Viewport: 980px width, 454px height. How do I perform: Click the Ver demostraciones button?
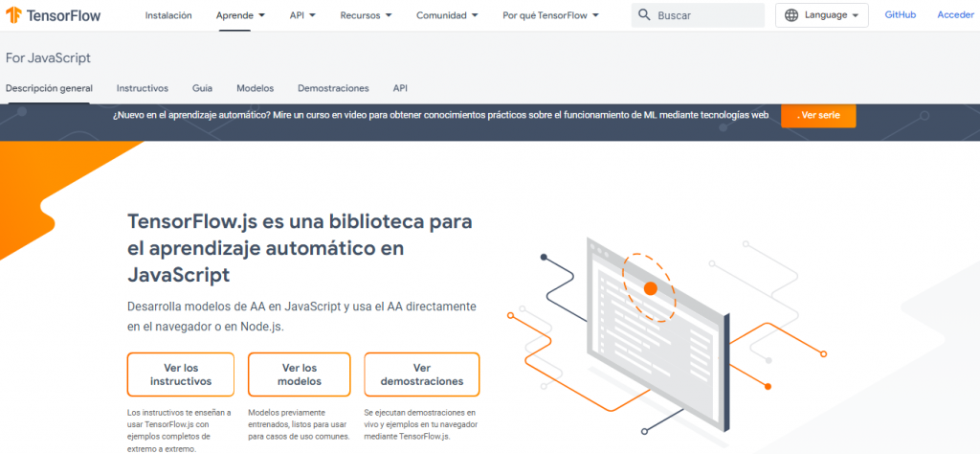click(422, 375)
